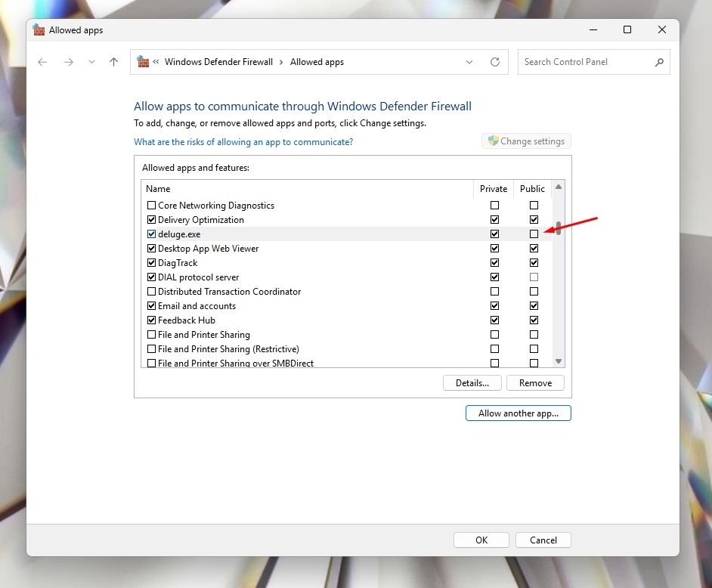
Task: Click the firewall icon in the title bar
Action: point(39,29)
